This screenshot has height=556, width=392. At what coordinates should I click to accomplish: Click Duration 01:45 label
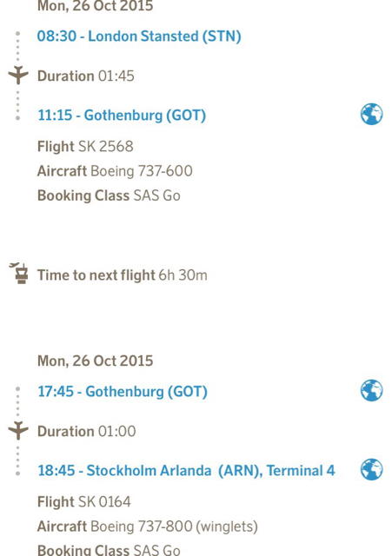[x=86, y=76]
